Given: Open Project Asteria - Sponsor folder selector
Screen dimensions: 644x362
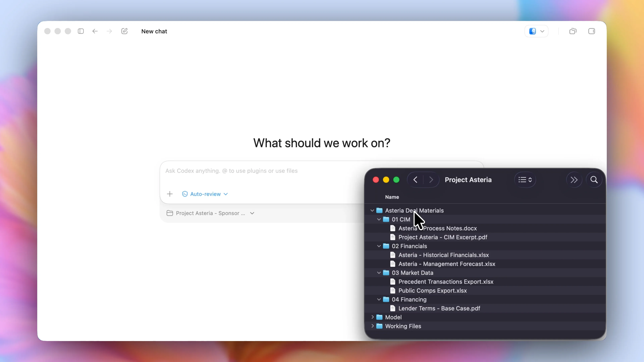Looking at the screenshot, I should click(x=210, y=213).
